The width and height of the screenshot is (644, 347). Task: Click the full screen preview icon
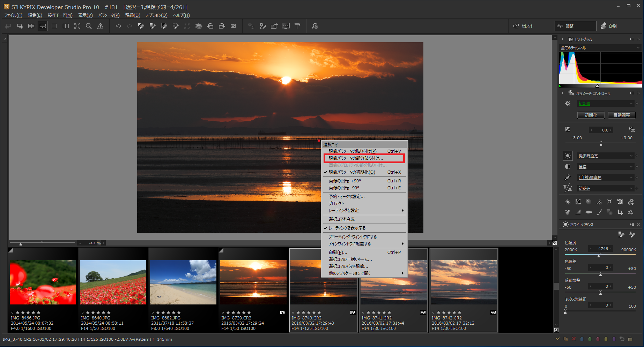coord(77,26)
